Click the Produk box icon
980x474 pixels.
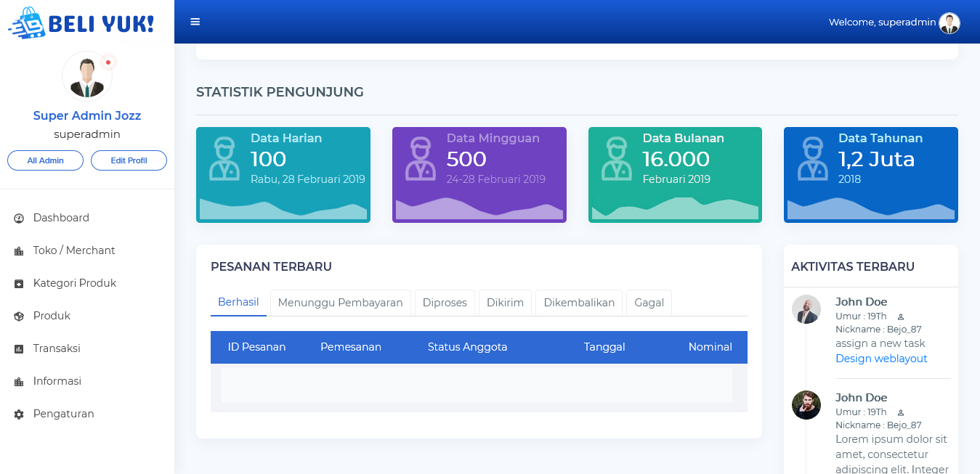pyautogui.click(x=19, y=316)
